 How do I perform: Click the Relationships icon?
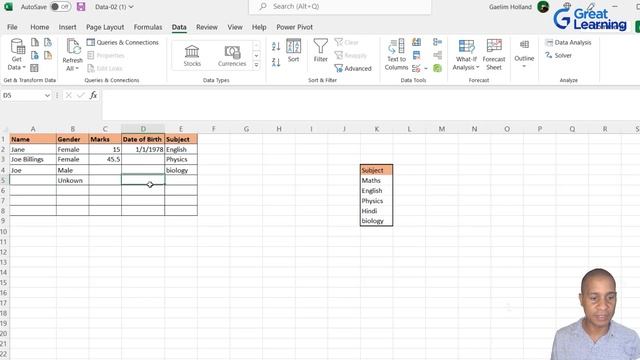[x=438, y=55]
